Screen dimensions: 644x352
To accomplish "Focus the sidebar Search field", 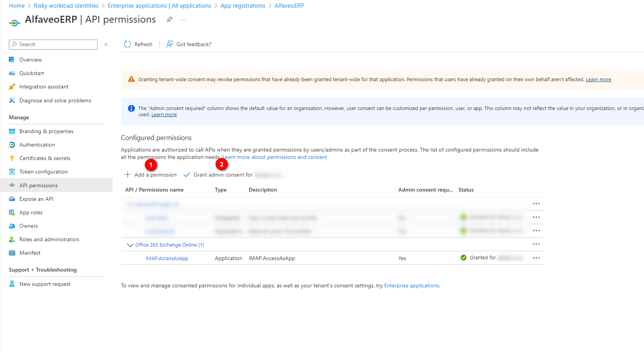I will pyautogui.click(x=53, y=45).
